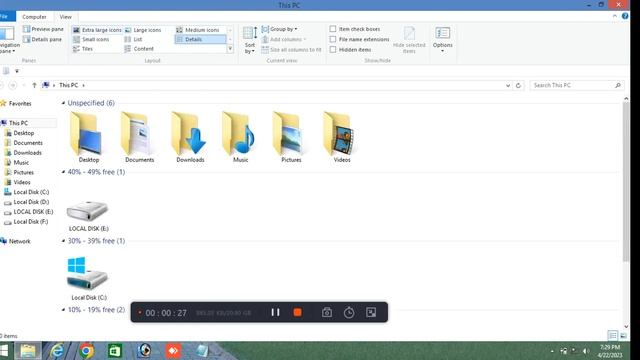Select the Local Disk (C:) drive icon
The width and height of the screenshot is (640, 360).
(87, 273)
